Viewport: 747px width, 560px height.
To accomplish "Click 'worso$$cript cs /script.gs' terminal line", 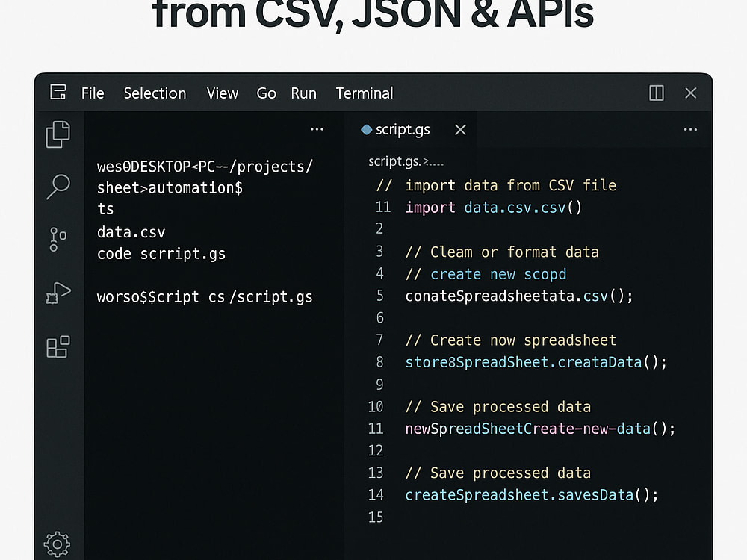I will coord(205,297).
